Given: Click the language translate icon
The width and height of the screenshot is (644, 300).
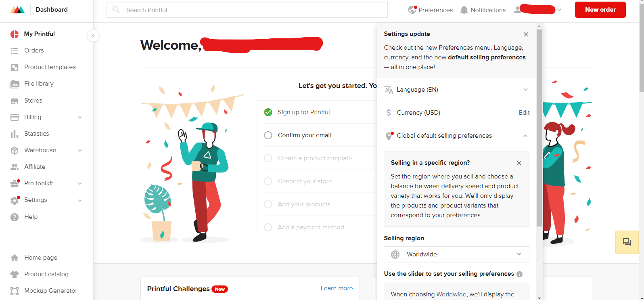Looking at the screenshot, I should pos(389,90).
